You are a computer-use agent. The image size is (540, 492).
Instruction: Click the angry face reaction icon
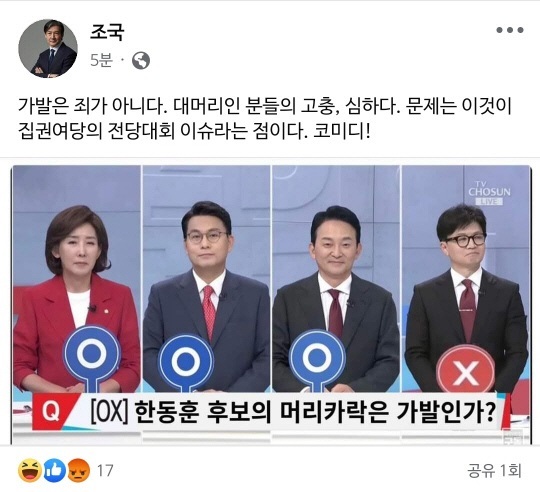click(79, 470)
